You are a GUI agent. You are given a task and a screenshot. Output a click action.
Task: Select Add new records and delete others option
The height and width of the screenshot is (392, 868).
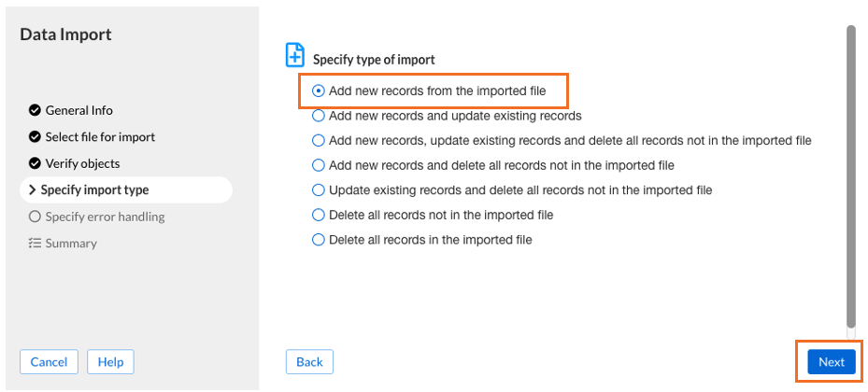click(x=319, y=165)
